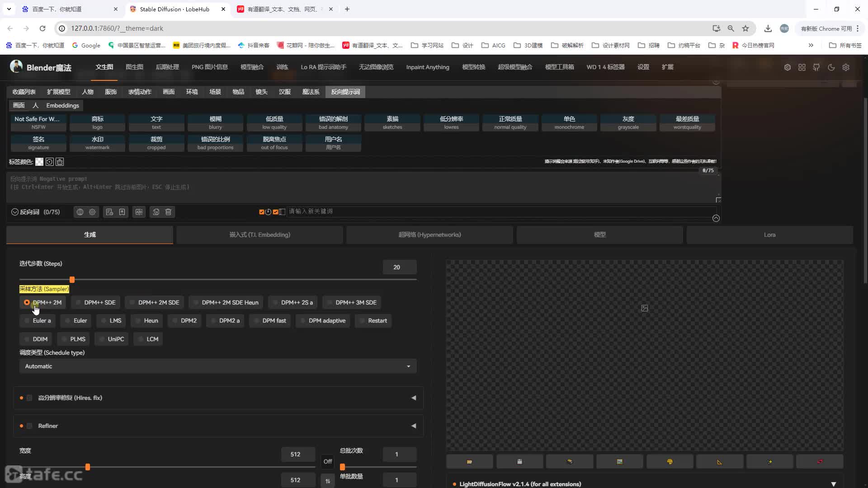Switch to the Lora tab
Image resolution: width=868 pixels, height=488 pixels.
point(769,235)
